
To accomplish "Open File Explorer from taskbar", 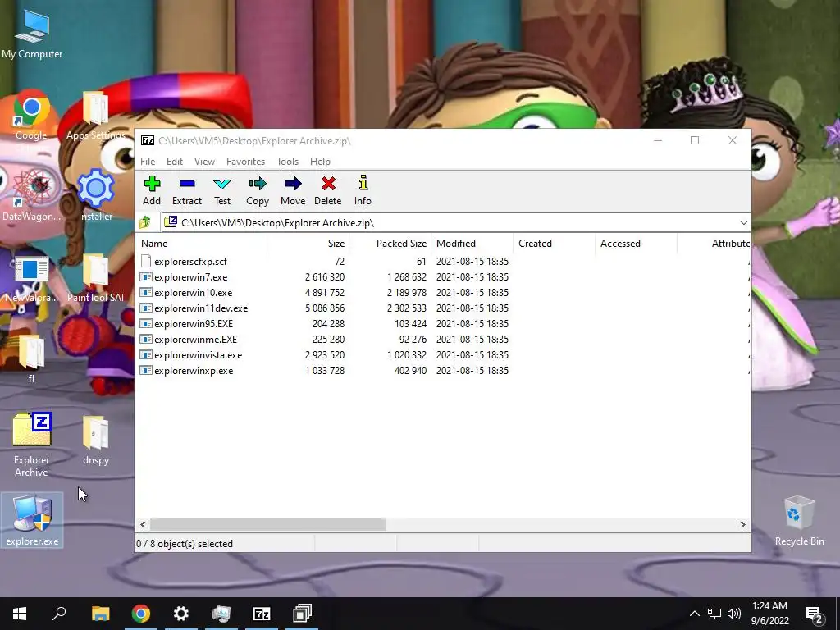I will pyautogui.click(x=100, y=614).
